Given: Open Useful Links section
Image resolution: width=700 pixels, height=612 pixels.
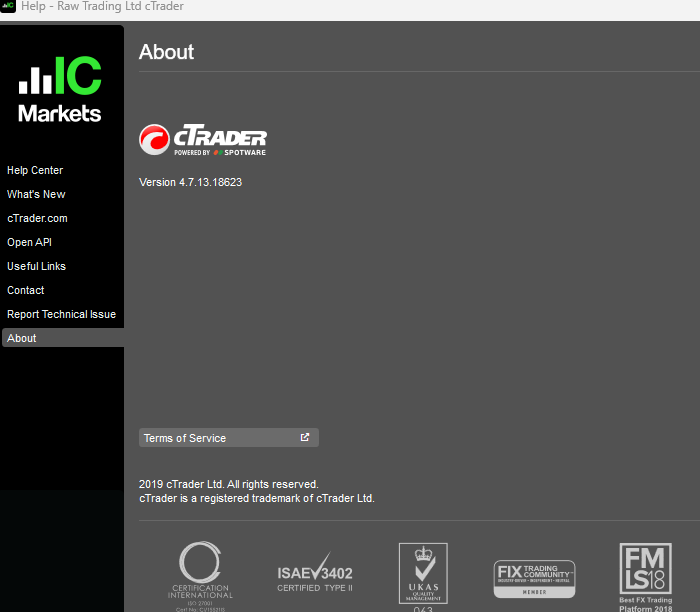Looking at the screenshot, I should (36, 266).
